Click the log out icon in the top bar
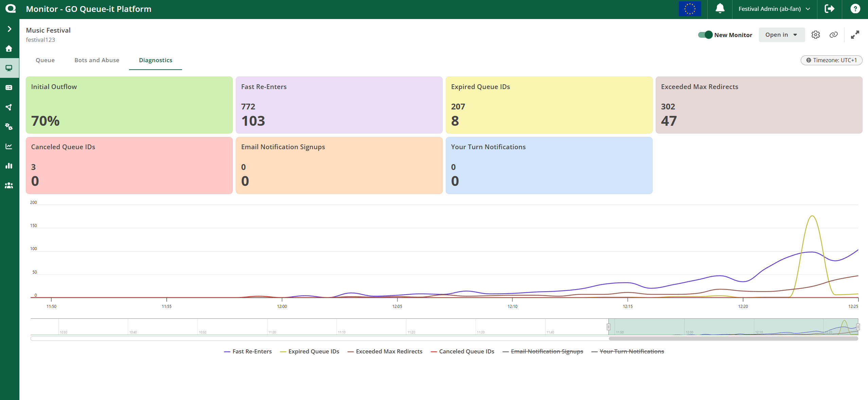This screenshot has height=400, width=868. (830, 9)
